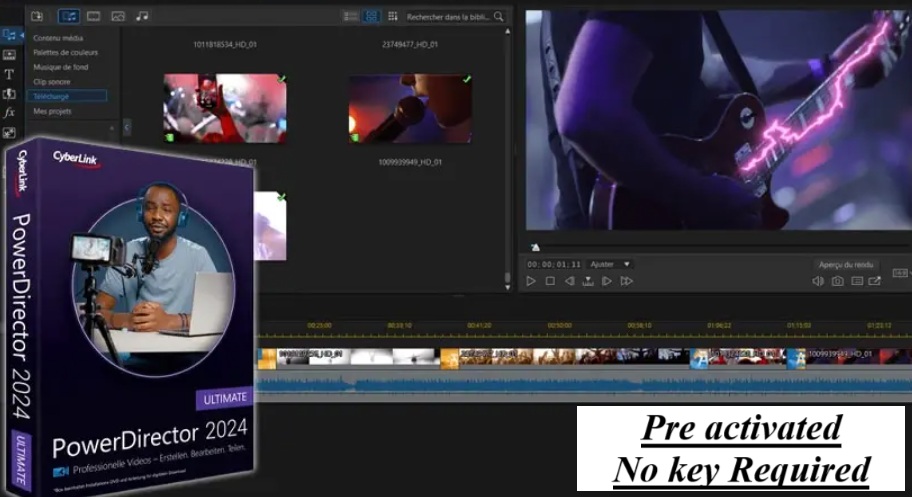The image size is (912, 497).
Task: Open the aspect ratio 16:9 dropdown
Action: [901, 272]
